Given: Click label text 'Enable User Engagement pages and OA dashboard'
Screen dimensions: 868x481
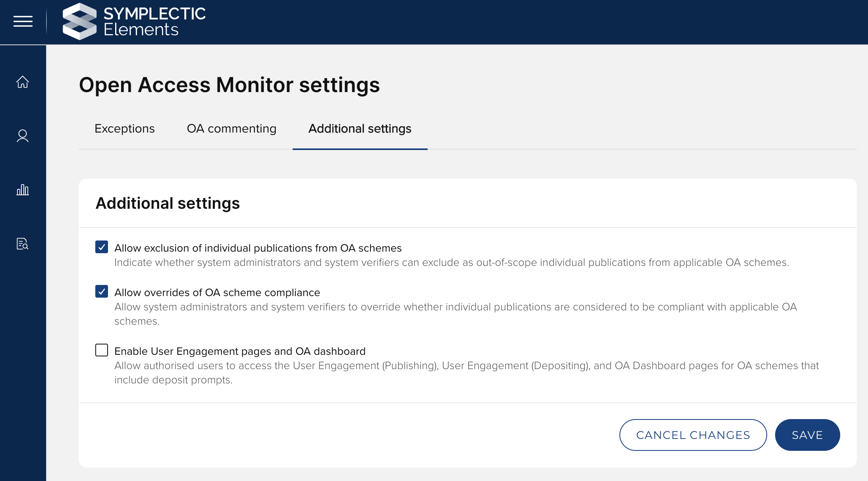Looking at the screenshot, I should pos(240,351).
